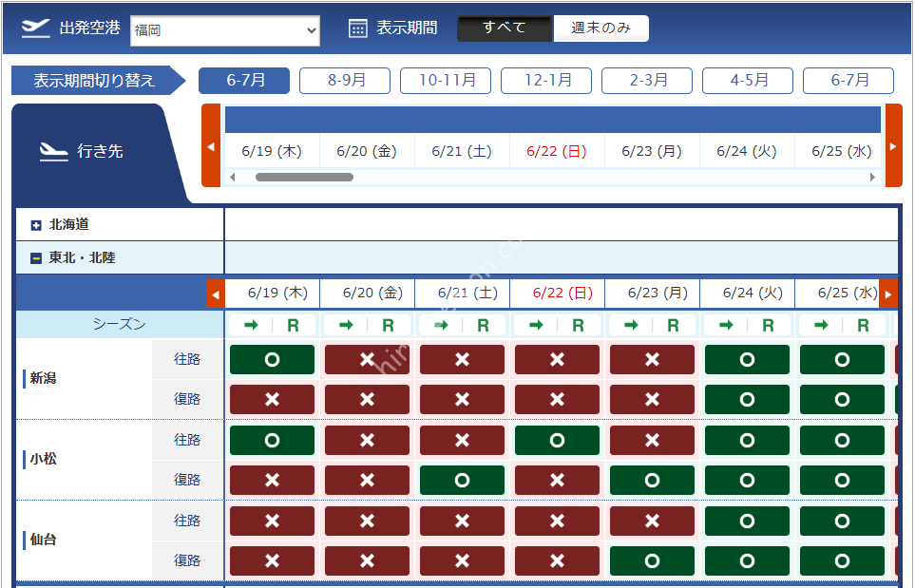Viewport: 915px width, 588px height.
Task: Click the 6/24 (火) header in the 東北・北陸 date row
Action: click(747, 293)
